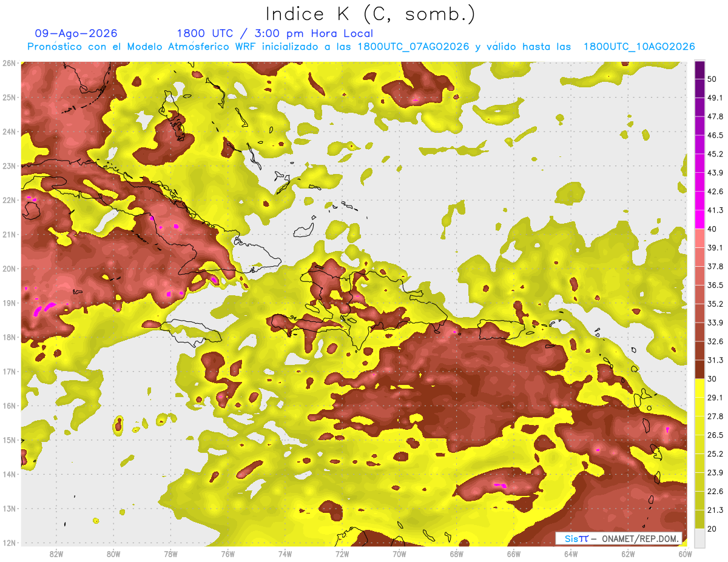728x562 pixels.
Task: Select colorbar value "41.3"
Action: pyautogui.click(x=715, y=210)
